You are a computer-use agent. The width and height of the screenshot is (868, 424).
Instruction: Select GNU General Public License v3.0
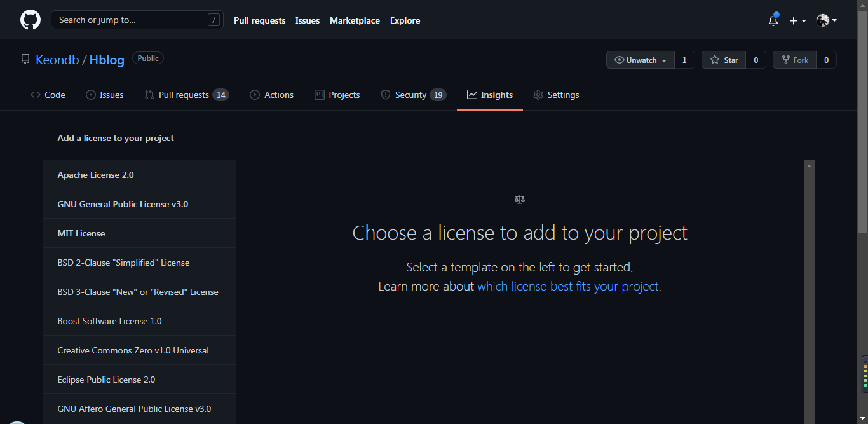(x=139, y=204)
